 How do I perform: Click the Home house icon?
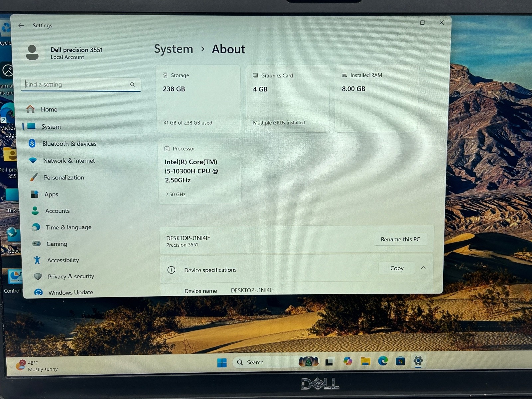pos(31,109)
